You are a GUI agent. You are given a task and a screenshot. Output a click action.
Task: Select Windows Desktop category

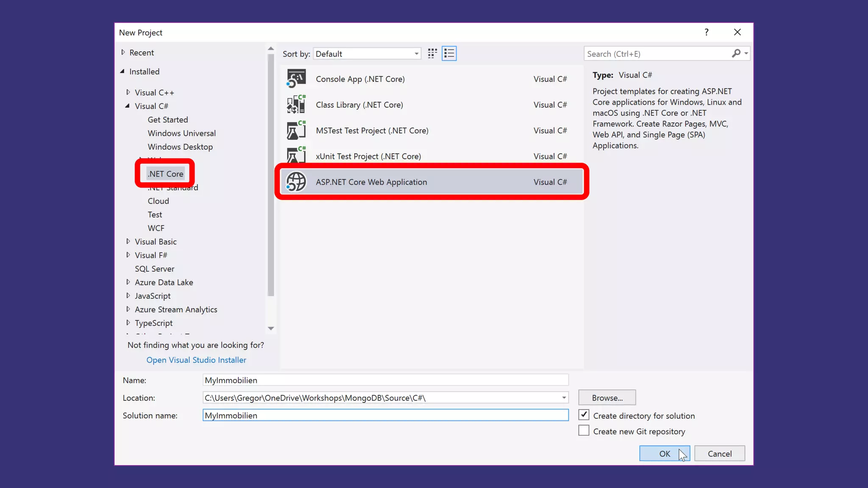(x=180, y=147)
